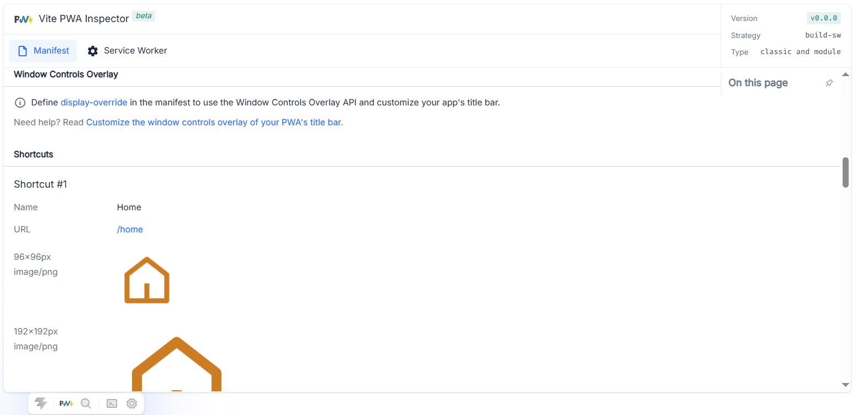Screen dimensions: 868x415
Task: Open Customize the window controls overlay link
Action: (214, 123)
